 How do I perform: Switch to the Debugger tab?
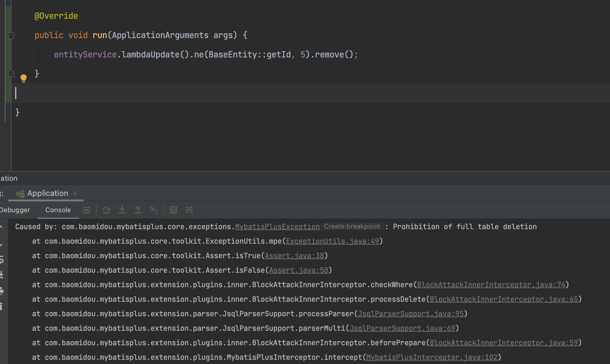coord(15,210)
